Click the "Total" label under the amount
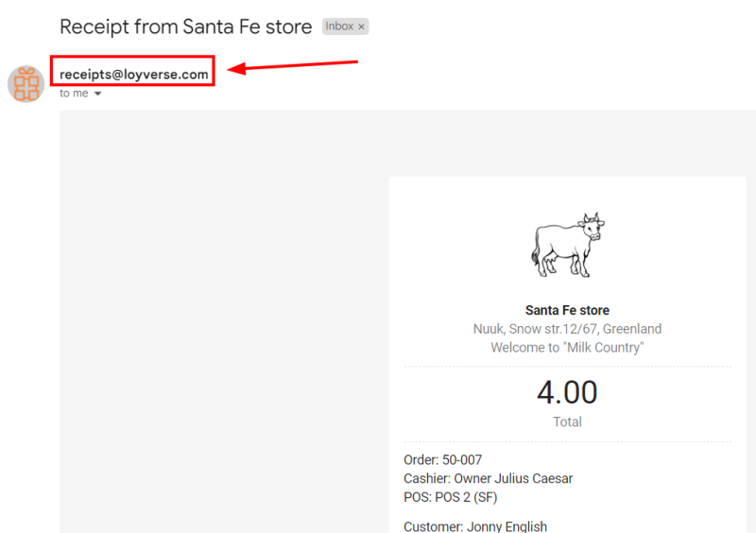The image size is (756, 533). [x=567, y=421]
